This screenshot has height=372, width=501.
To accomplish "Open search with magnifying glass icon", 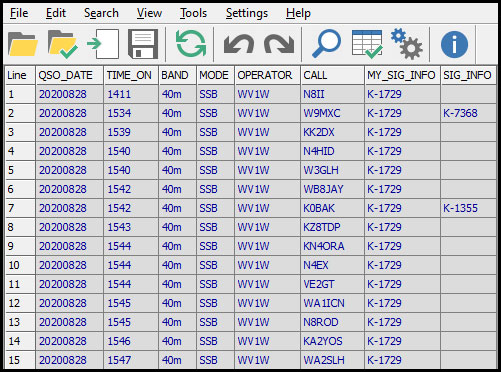I will 326,44.
